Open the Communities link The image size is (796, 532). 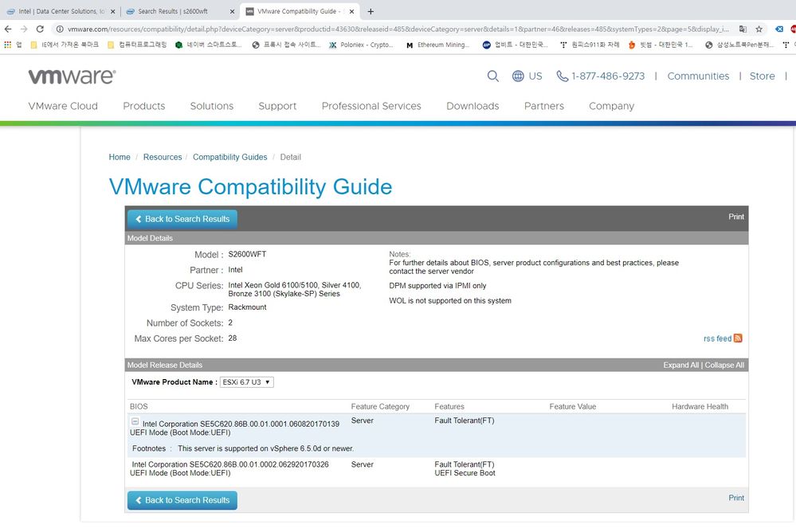pos(698,76)
